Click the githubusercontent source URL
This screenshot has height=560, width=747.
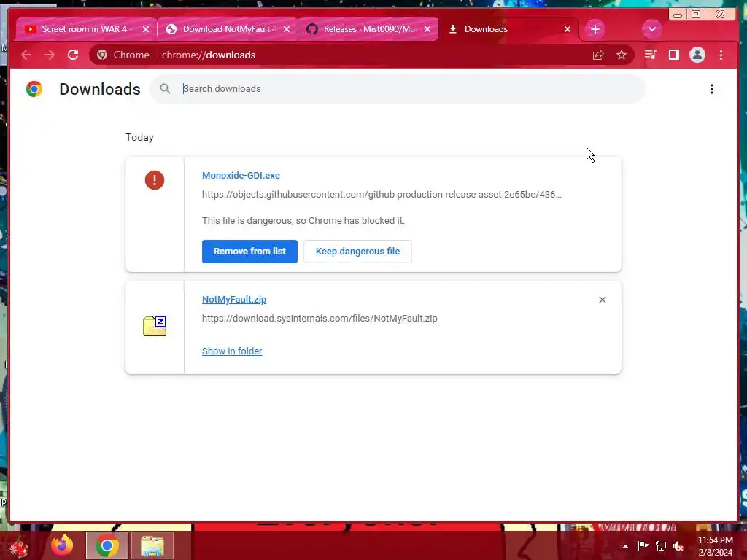pyautogui.click(x=382, y=194)
